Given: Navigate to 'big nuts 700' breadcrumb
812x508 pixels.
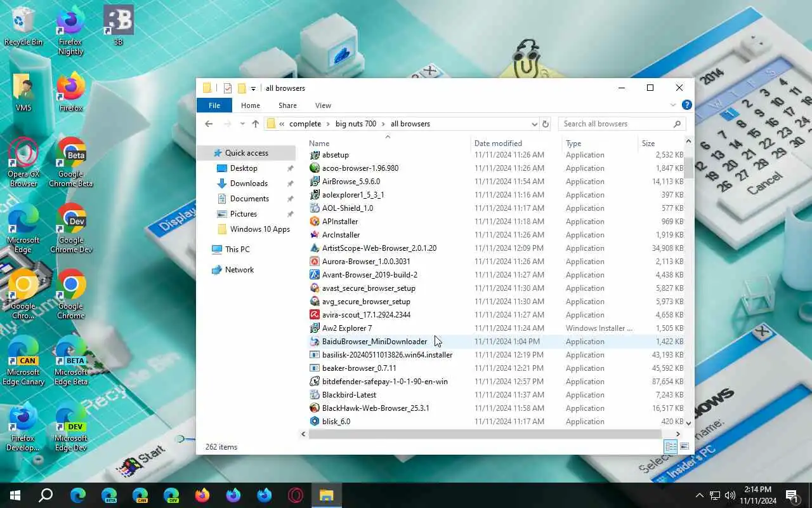Looking at the screenshot, I should click(x=356, y=124).
